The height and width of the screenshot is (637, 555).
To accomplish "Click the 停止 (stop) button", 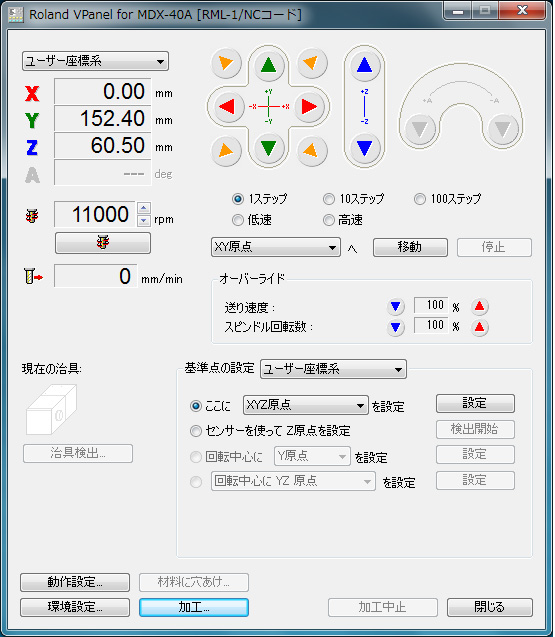I will (x=494, y=247).
